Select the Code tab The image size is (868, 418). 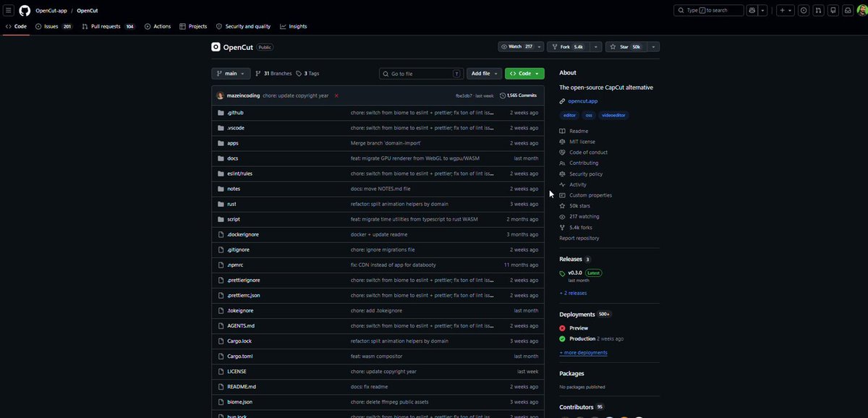(x=16, y=26)
